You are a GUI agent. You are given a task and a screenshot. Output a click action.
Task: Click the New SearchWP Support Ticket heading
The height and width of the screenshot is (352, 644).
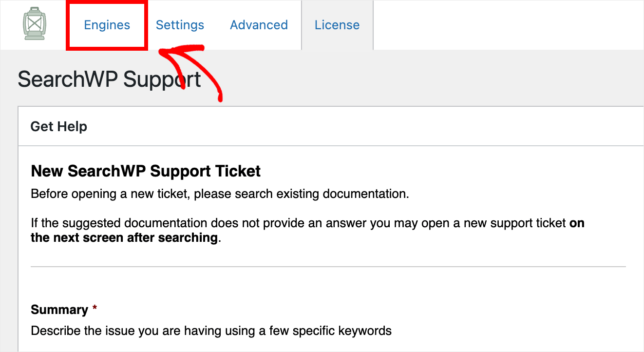(146, 171)
